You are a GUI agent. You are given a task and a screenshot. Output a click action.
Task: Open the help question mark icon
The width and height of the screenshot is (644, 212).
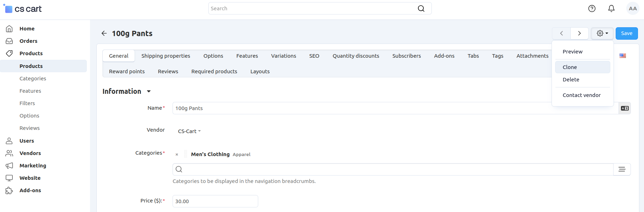[592, 8]
